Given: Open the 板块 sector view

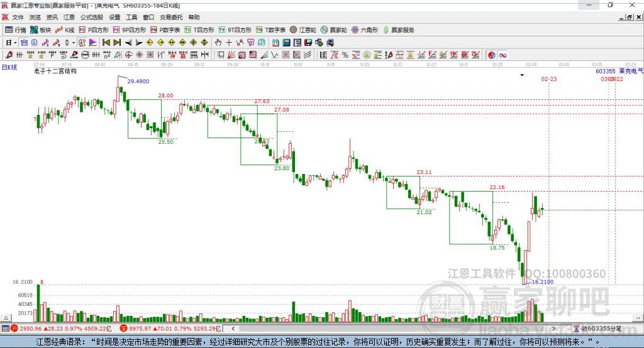Looking at the screenshot, I should tap(40, 30).
